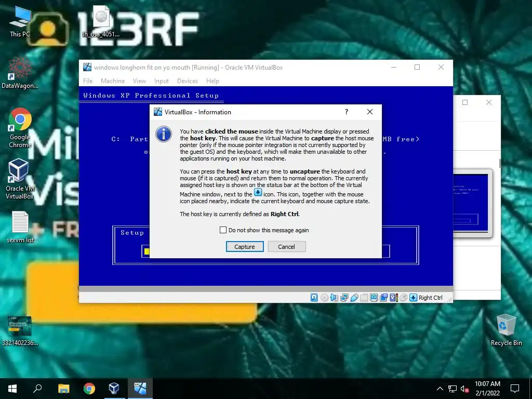The height and width of the screenshot is (399, 532).
Task: Select the lh_usa_4051 disc image file
Action: (x=101, y=21)
